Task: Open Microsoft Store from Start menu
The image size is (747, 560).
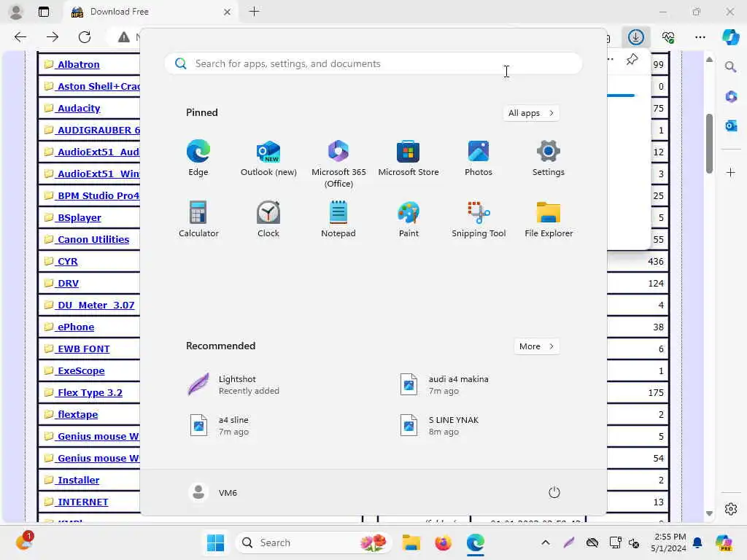Action: coord(409,158)
